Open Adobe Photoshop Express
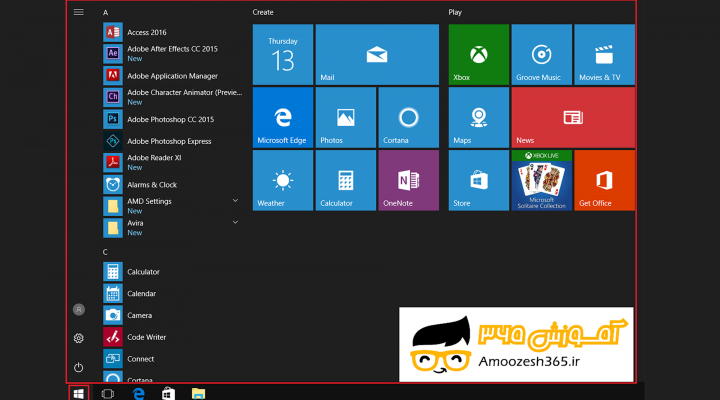The height and width of the screenshot is (400, 720). tap(172, 141)
